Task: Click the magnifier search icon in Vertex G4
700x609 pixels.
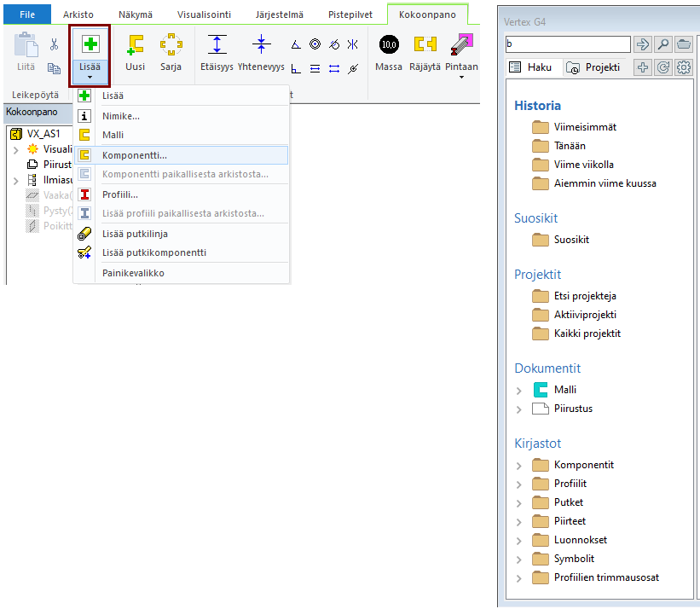Action: [662, 44]
